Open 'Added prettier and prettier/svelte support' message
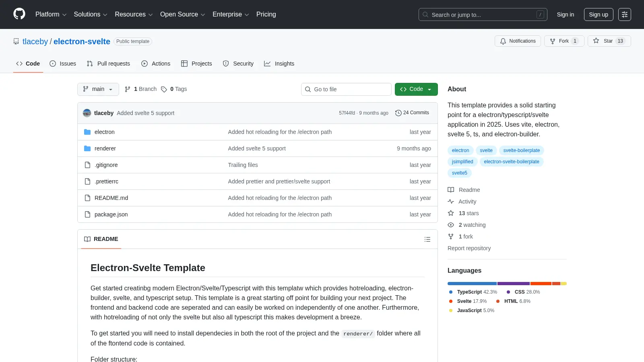Viewport: 644px width, 362px height. [x=279, y=181]
